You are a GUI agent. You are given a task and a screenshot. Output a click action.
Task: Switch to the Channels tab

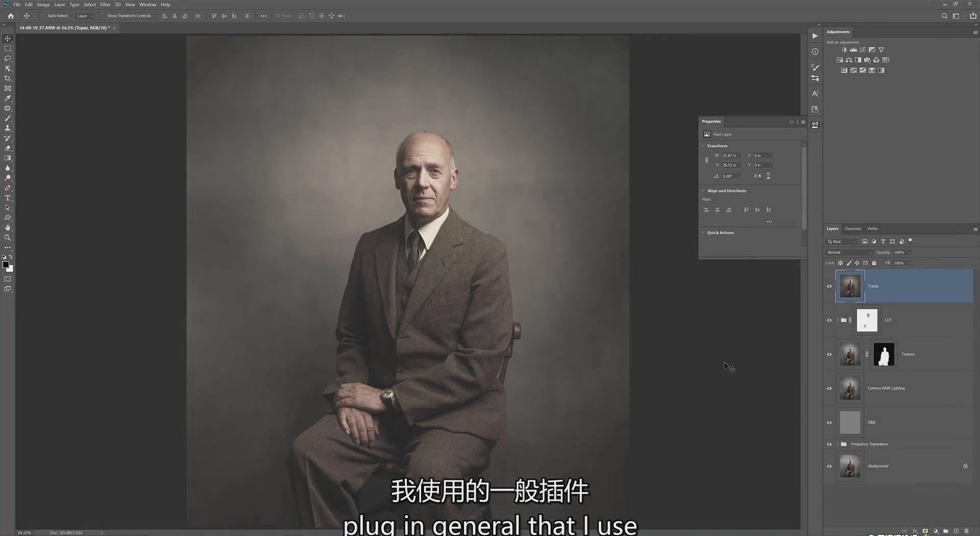point(852,229)
